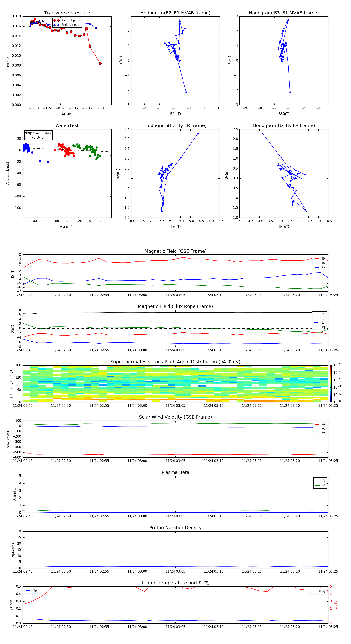
Task: Select Vx in velocity legend
Action: [x=320, y=424]
